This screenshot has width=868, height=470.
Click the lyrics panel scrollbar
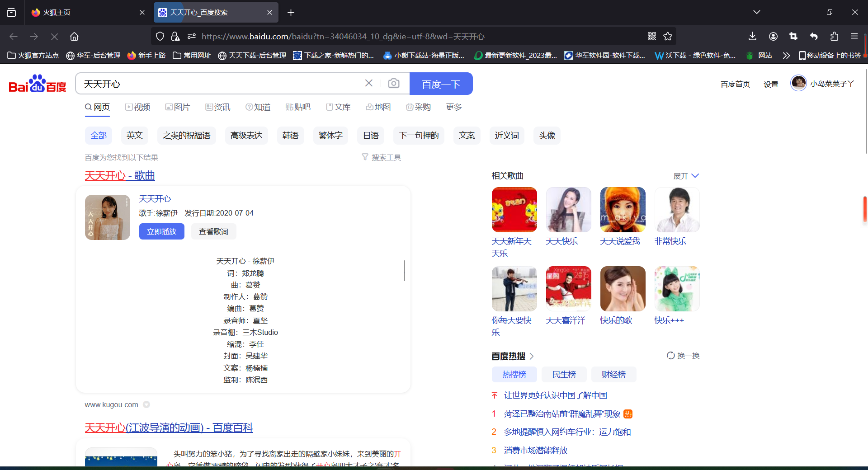pyautogui.click(x=405, y=270)
